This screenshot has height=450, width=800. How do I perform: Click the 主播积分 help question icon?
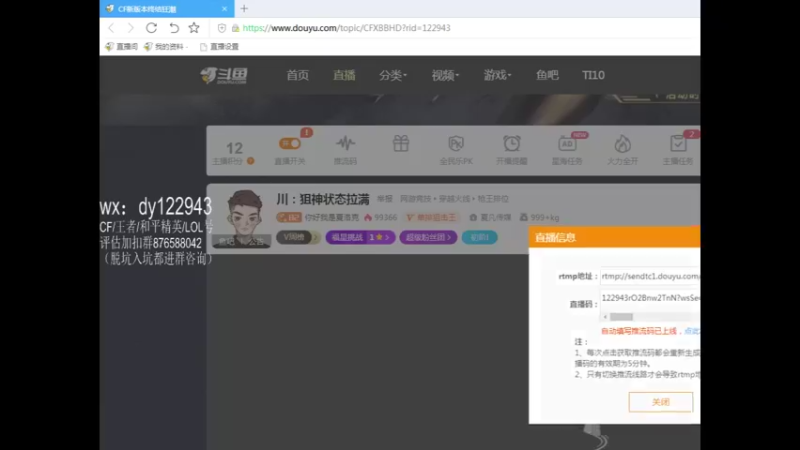251,161
